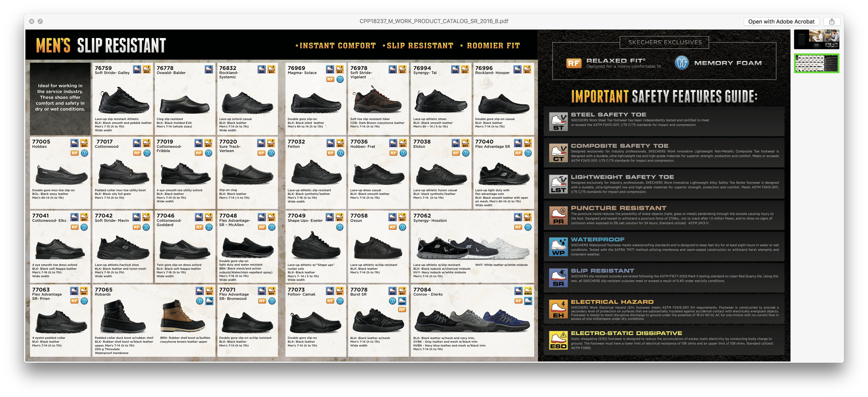Click the PDF filename in the title bar
868x397 pixels.
pos(434,21)
